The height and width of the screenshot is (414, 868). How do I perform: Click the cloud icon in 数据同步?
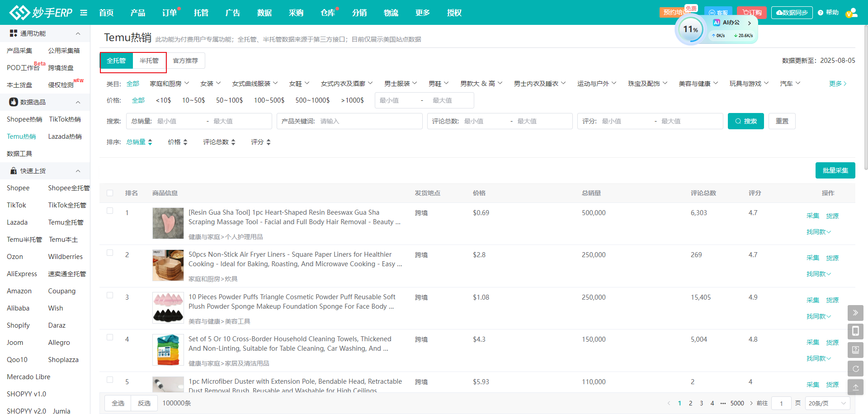pyautogui.click(x=779, y=13)
